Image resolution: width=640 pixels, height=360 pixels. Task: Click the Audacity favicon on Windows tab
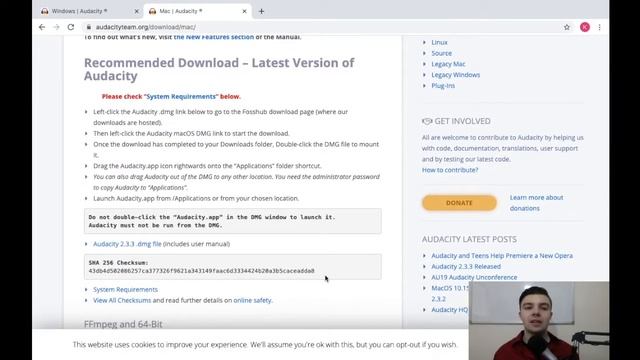point(44,11)
